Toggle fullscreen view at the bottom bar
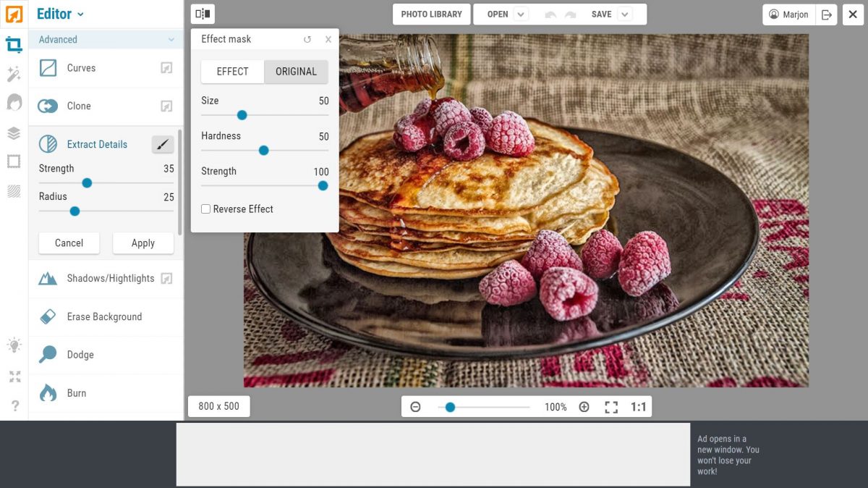Image resolution: width=868 pixels, height=488 pixels. pos(611,407)
